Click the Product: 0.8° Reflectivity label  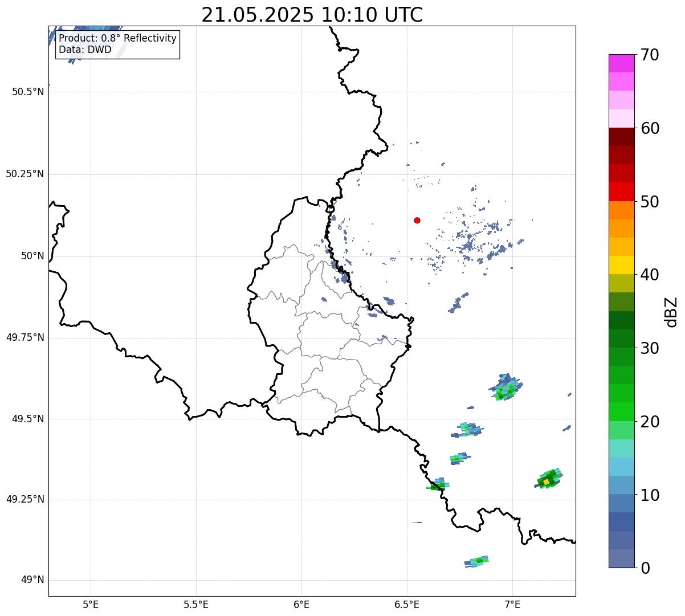[x=117, y=38]
